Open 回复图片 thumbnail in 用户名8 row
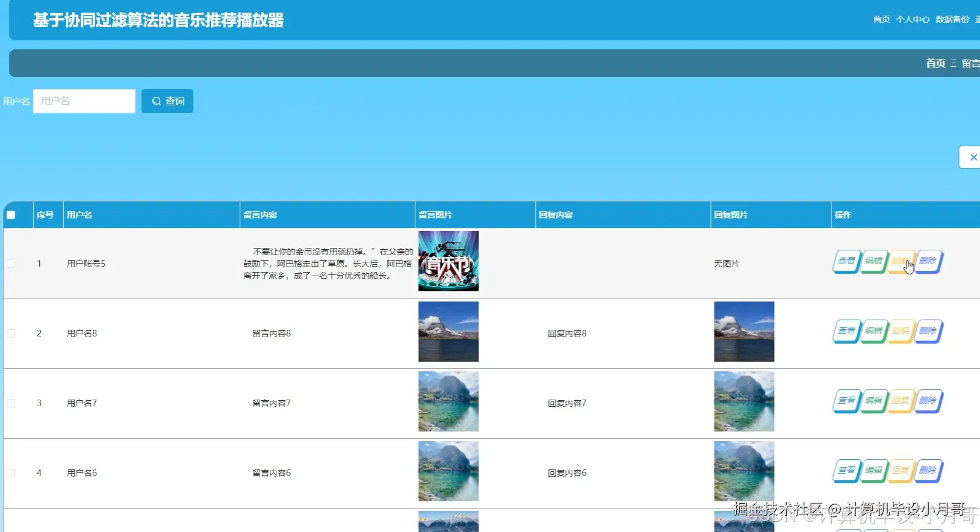 [744, 332]
